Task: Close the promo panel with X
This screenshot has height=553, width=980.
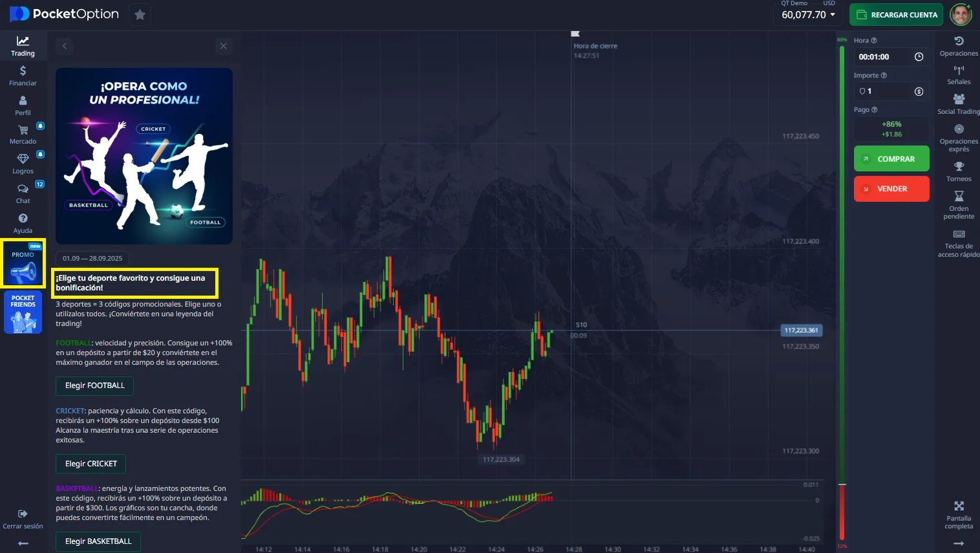Action: point(223,46)
